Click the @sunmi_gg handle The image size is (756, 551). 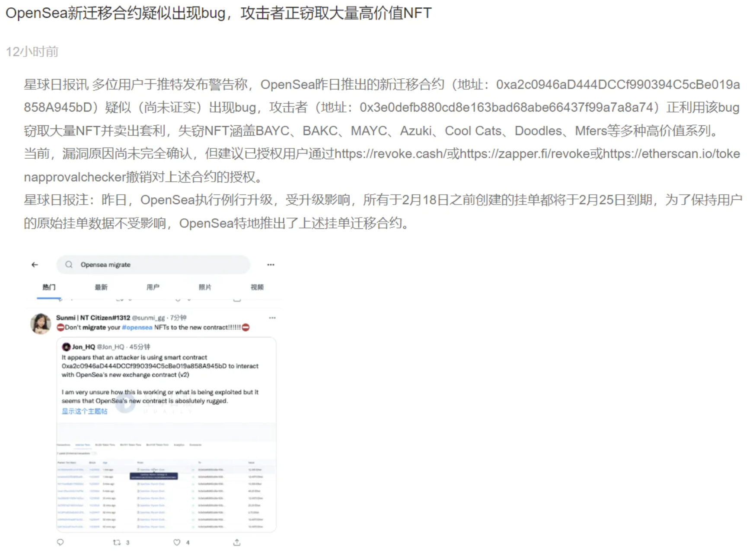148,318
